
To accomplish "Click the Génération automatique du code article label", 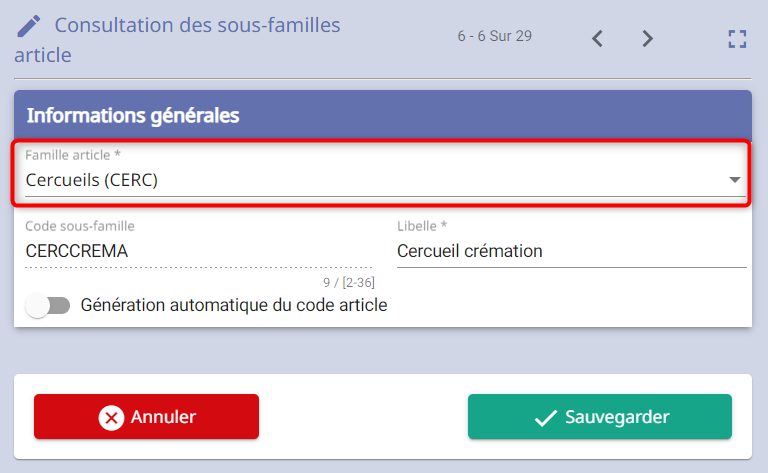I will (234, 305).
